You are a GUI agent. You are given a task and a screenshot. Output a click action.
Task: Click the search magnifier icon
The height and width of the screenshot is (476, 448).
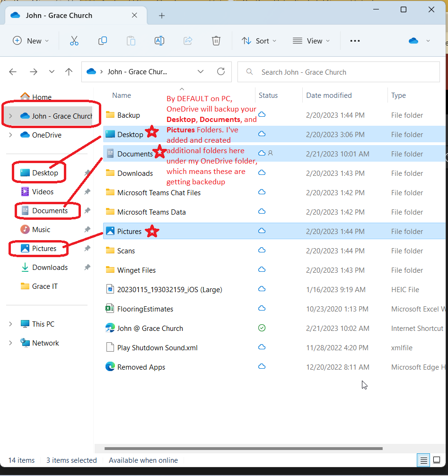coord(249,72)
